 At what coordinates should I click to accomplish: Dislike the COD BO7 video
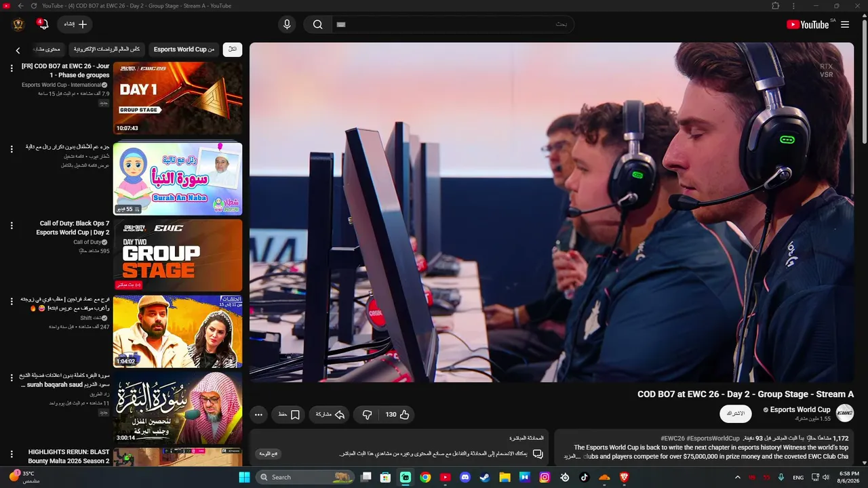pyautogui.click(x=367, y=415)
